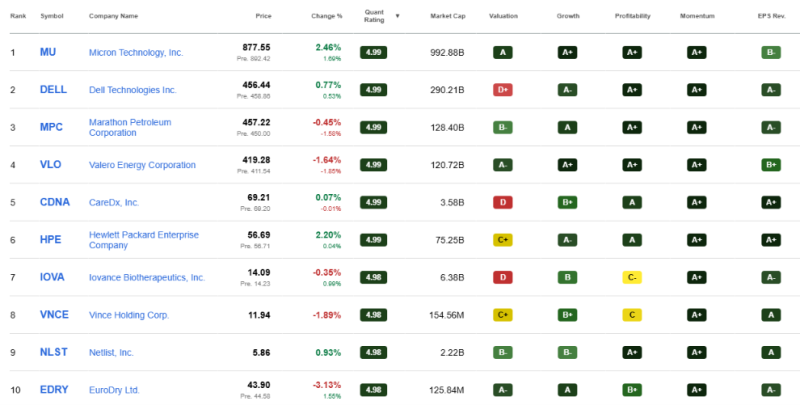The height and width of the screenshot is (405, 800).
Task: Select the EuroDry Ltd. table row
Action: (x=400, y=390)
